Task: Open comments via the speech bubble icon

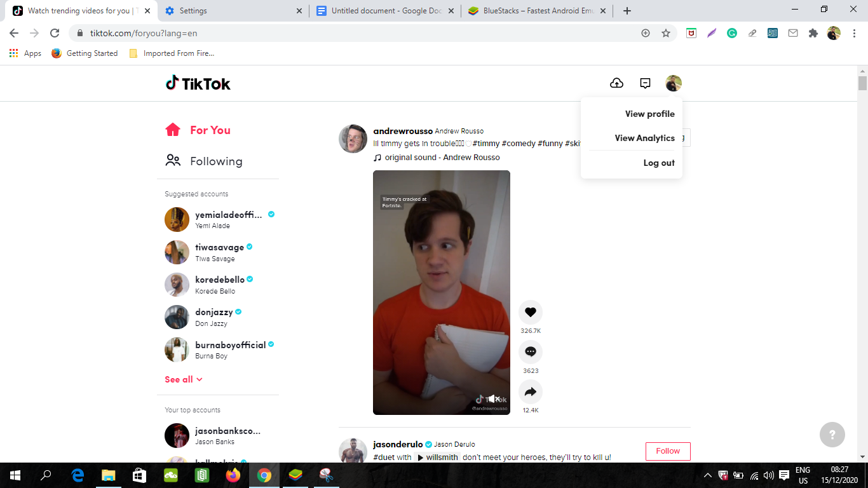Action: coord(531,353)
